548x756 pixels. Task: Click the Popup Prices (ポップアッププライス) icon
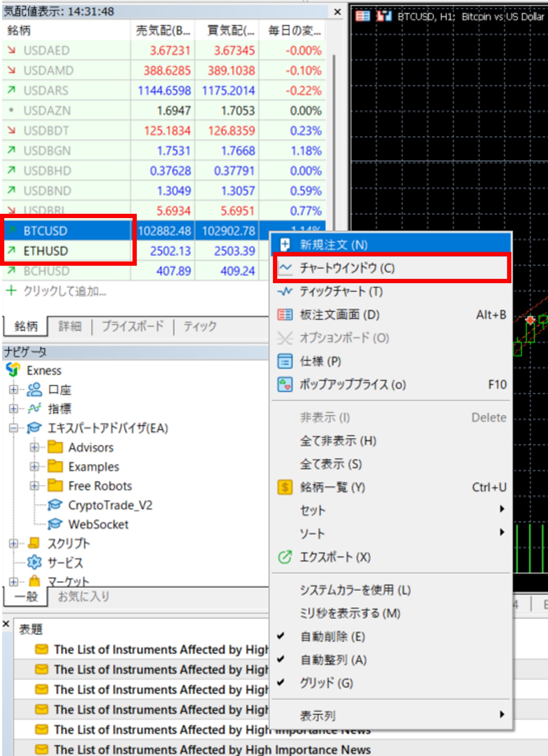coord(285,384)
